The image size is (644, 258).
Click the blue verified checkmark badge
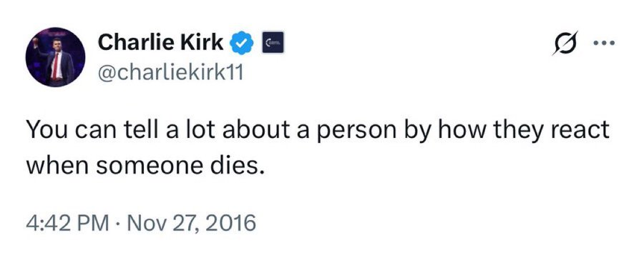pos(242,42)
